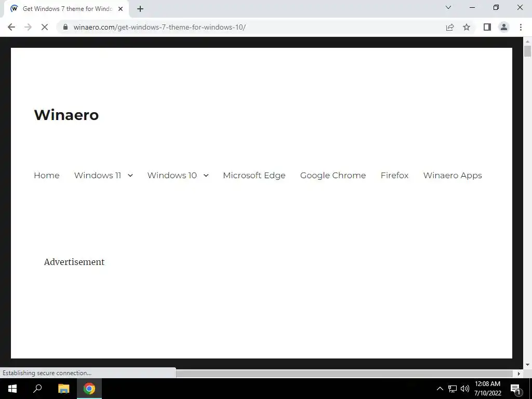Open the Winaero Apps menu item
The width and height of the screenshot is (532, 399).
pos(453,176)
